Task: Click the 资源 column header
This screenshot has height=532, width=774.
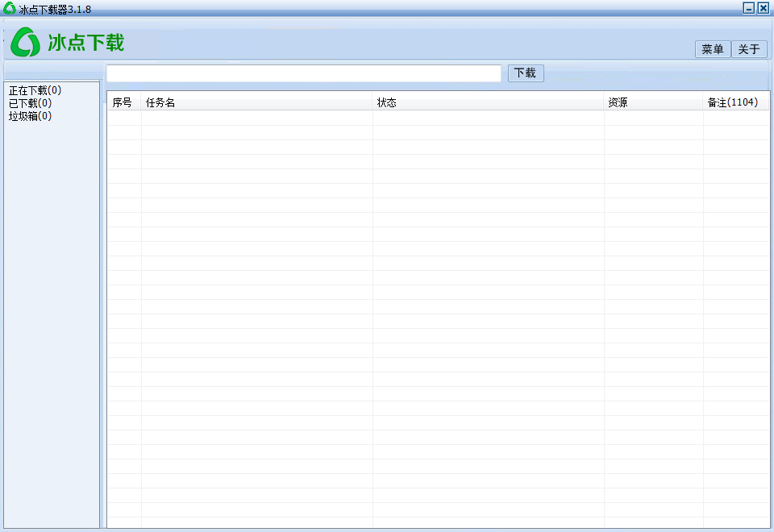Action: 618,102
